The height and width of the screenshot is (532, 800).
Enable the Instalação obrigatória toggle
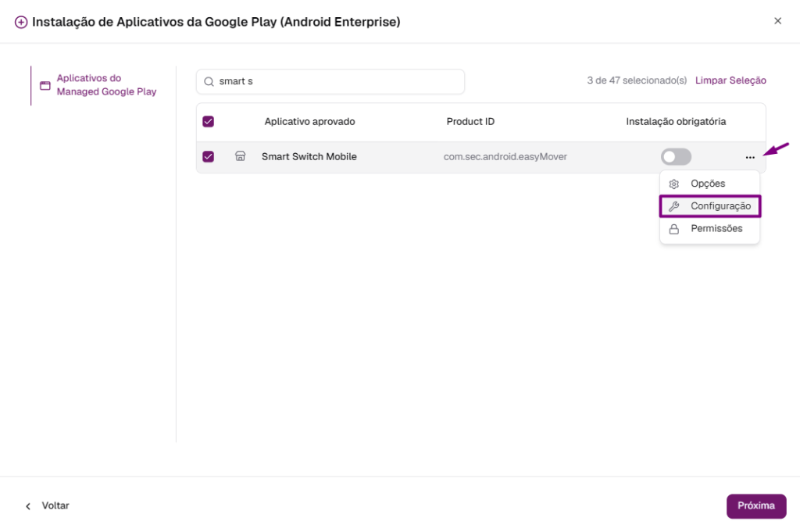[x=676, y=156]
